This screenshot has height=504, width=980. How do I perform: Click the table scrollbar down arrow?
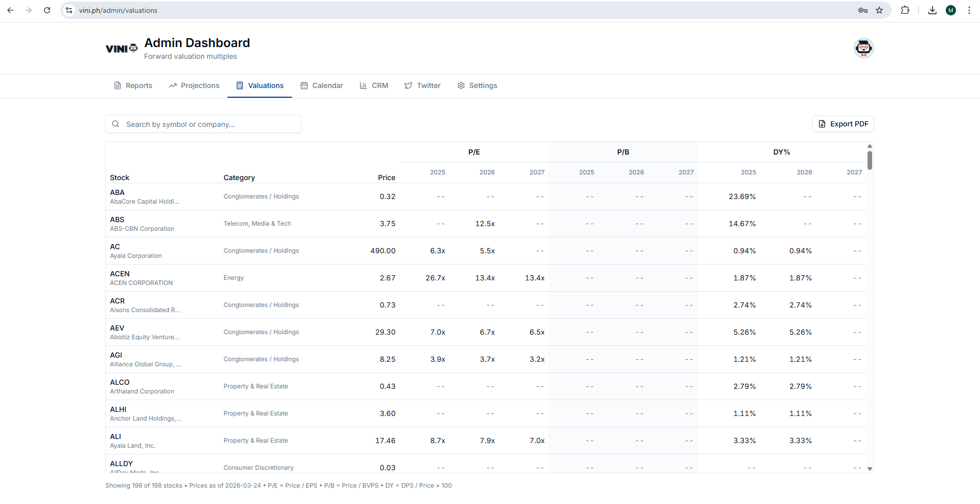(x=870, y=469)
